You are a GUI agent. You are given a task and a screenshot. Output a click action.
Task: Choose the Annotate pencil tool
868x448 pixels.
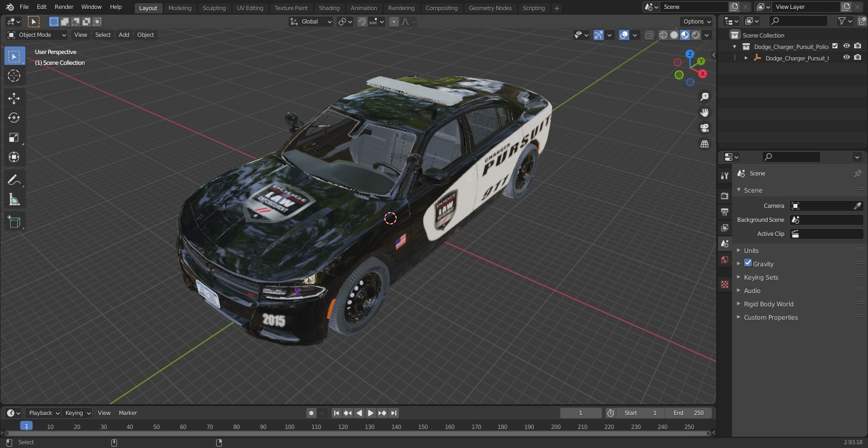point(14,180)
